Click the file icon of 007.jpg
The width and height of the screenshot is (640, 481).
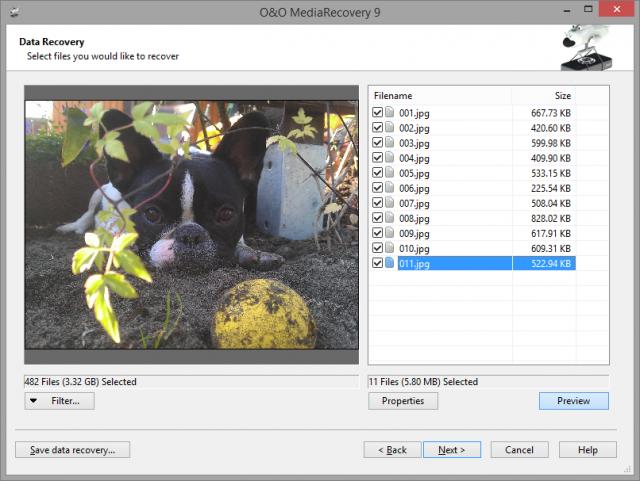[390, 203]
